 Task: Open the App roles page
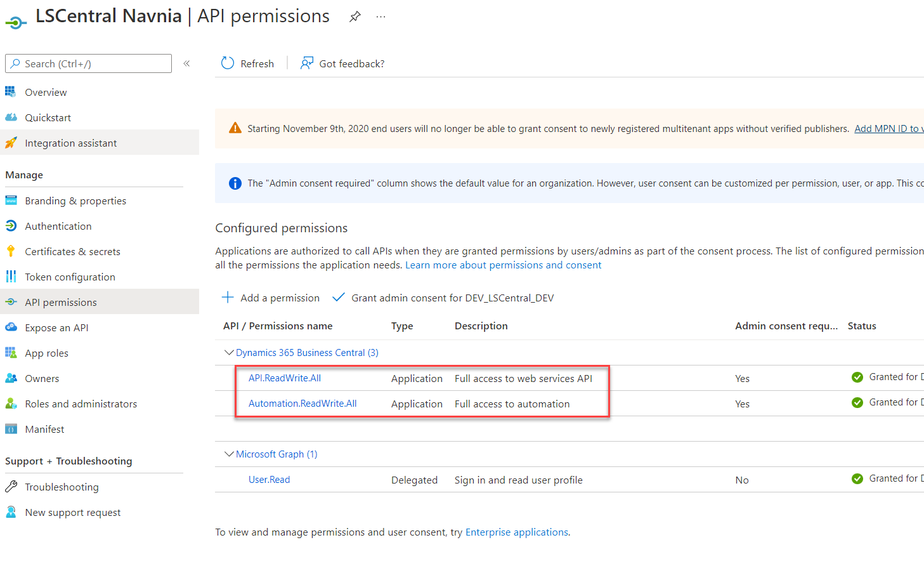(46, 353)
